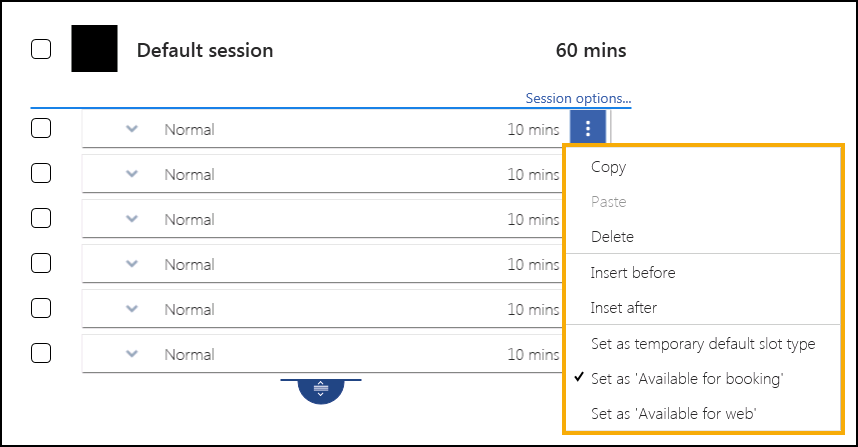Expand the second Normal slot chevron
Image resolution: width=858 pixels, height=447 pixels.
(x=132, y=174)
